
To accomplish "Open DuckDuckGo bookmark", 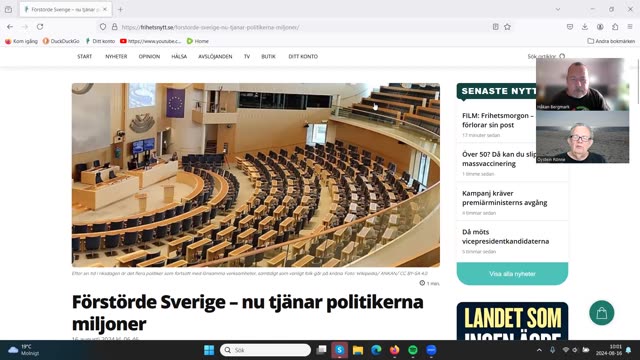I will coord(61,41).
